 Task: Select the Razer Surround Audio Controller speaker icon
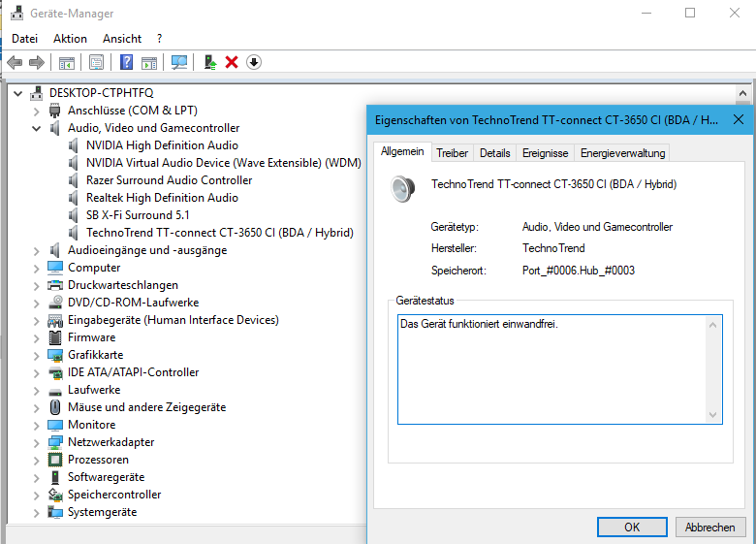click(x=74, y=180)
